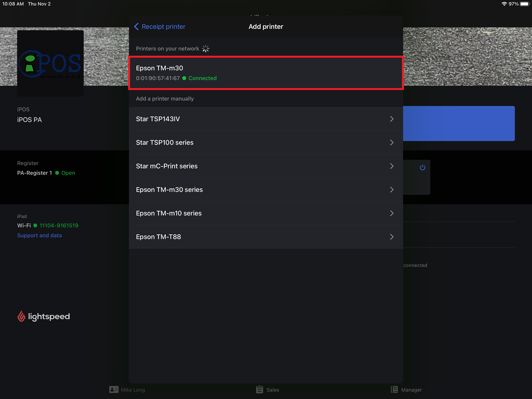The height and width of the screenshot is (399, 532).
Task: Expand the Star TSP100 series chevron
Action: pyautogui.click(x=392, y=143)
